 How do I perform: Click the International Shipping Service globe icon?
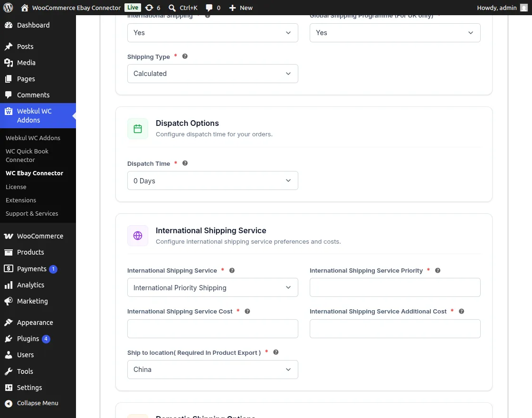[138, 236]
